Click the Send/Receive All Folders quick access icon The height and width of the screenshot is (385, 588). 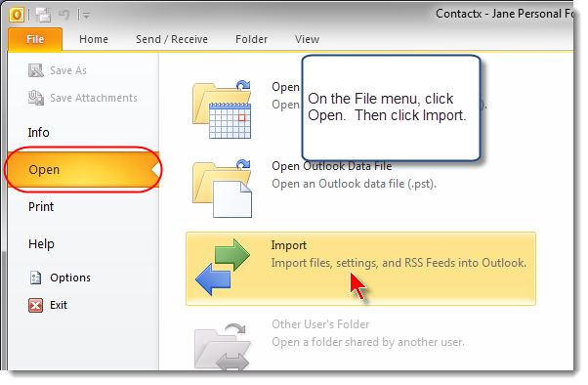(x=43, y=15)
